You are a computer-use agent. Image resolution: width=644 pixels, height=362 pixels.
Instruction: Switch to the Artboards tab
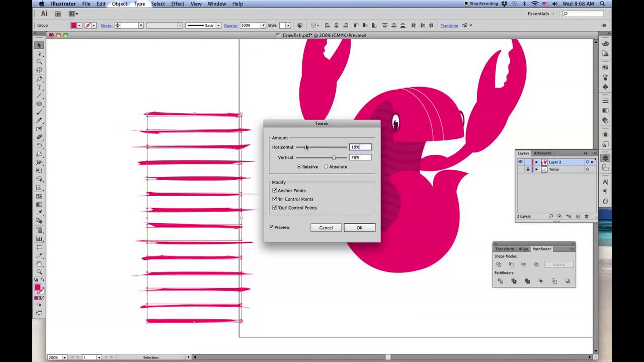542,153
